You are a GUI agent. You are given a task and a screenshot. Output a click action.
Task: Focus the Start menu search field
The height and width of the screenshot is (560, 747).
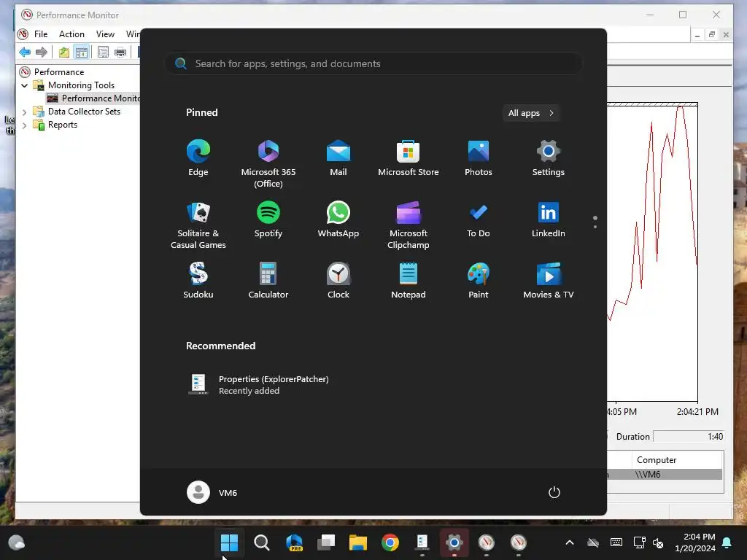(373, 63)
